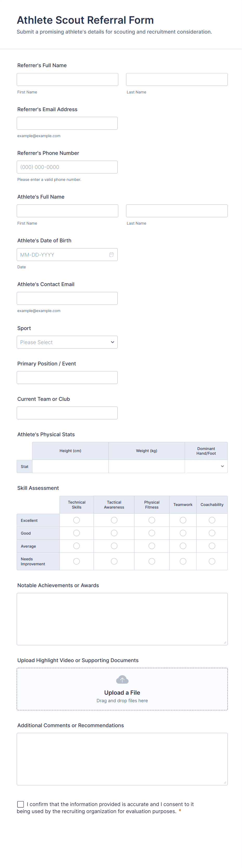Check the accuracy and consent confirmation checkbox
This screenshot has height=868, width=242.
pos(21,804)
